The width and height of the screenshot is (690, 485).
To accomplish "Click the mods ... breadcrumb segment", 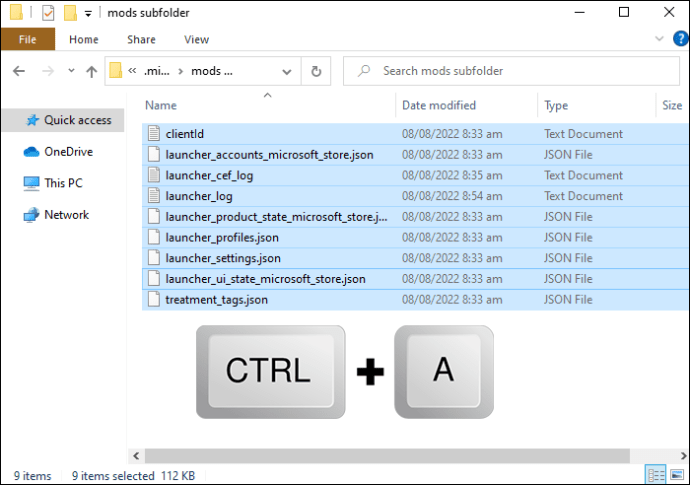I will tap(212, 71).
